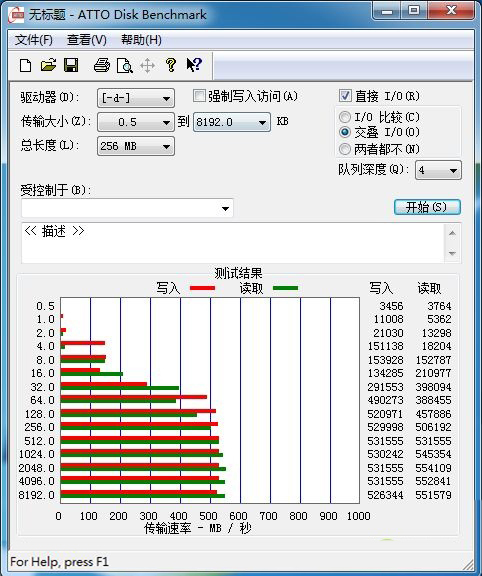Open the 文件(F) menu

point(34,40)
